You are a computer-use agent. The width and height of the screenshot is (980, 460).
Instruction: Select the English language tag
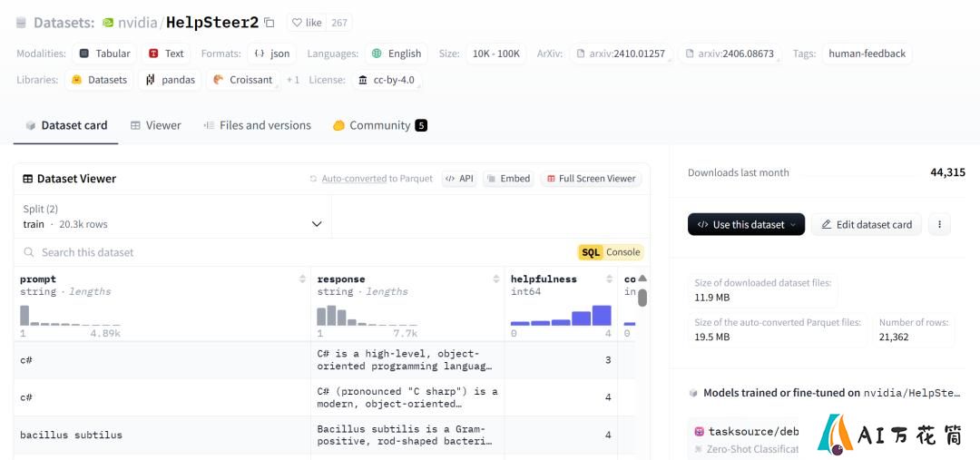397,54
